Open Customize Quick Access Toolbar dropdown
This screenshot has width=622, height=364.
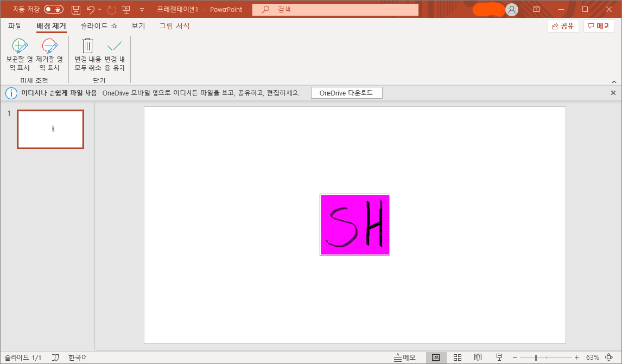coord(142,9)
